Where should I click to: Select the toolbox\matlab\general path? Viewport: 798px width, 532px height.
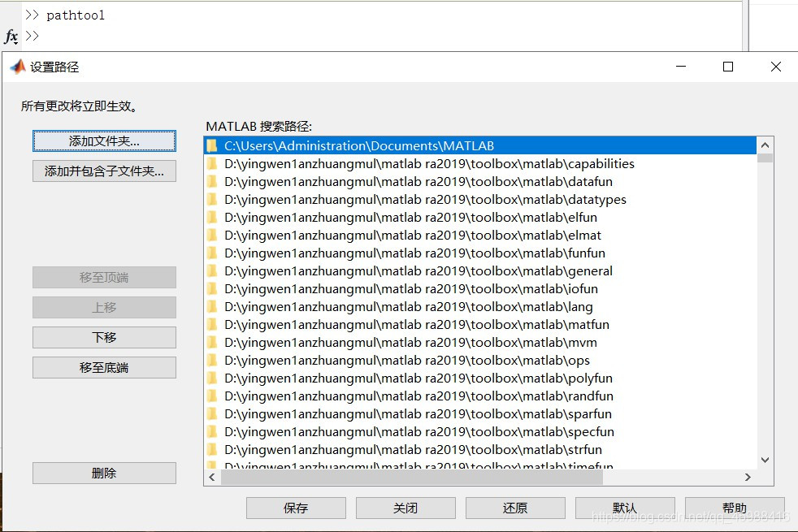pos(480,270)
